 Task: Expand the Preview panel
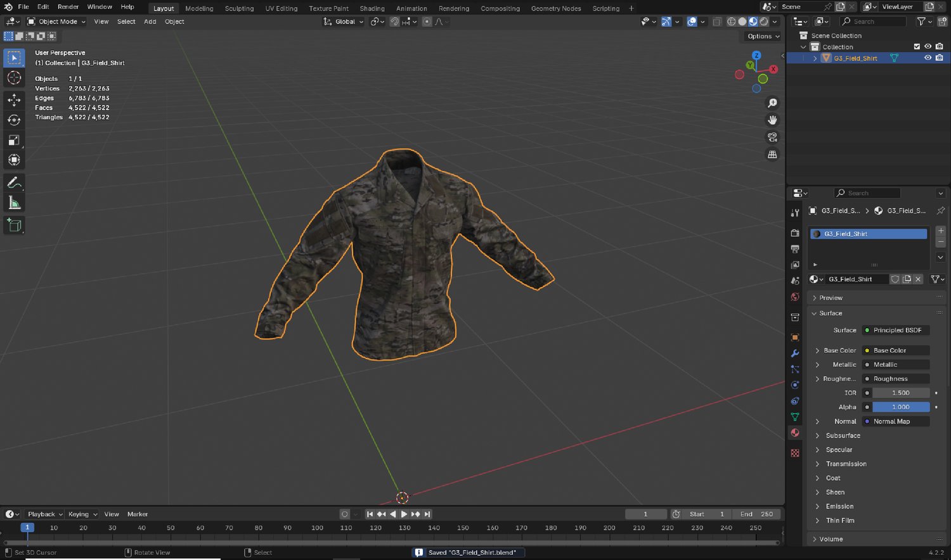coord(831,298)
